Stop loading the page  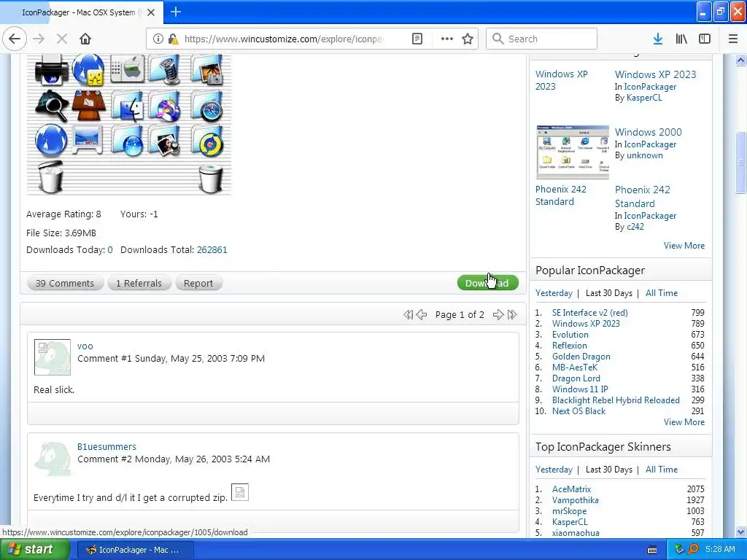(61, 39)
